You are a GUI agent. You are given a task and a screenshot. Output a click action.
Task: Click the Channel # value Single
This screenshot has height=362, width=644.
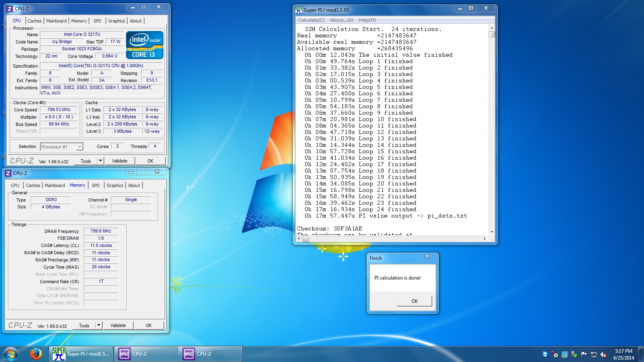click(131, 200)
